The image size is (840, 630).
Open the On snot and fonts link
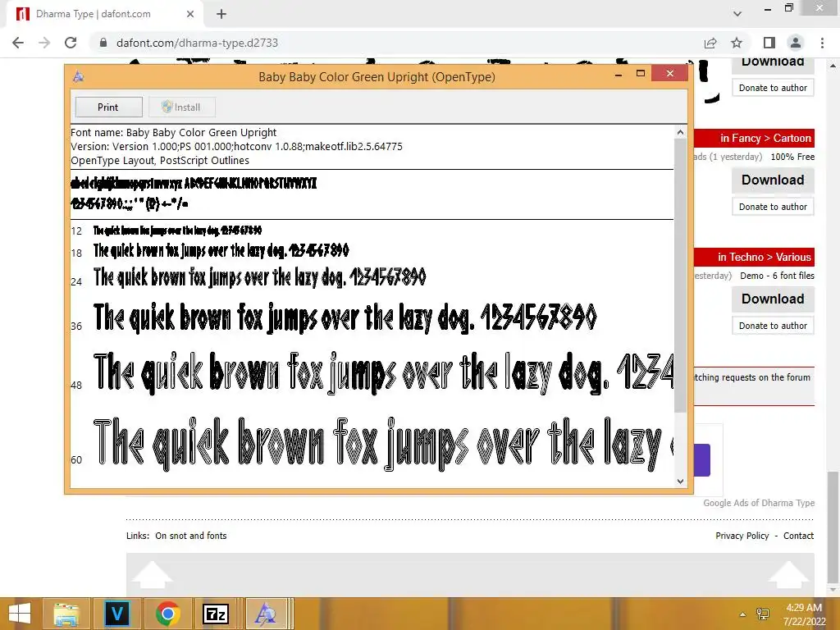point(190,536)
